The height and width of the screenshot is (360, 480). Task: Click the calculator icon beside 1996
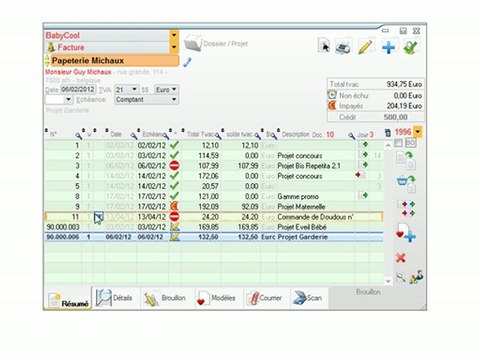(388, 133)
